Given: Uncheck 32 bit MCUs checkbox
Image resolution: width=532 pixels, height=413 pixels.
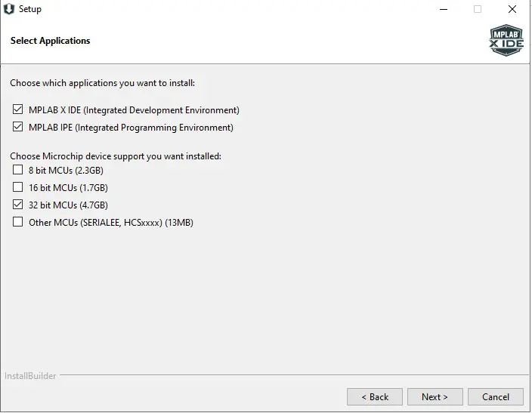Looking at the screenshot, I should (x=17, y=205).
